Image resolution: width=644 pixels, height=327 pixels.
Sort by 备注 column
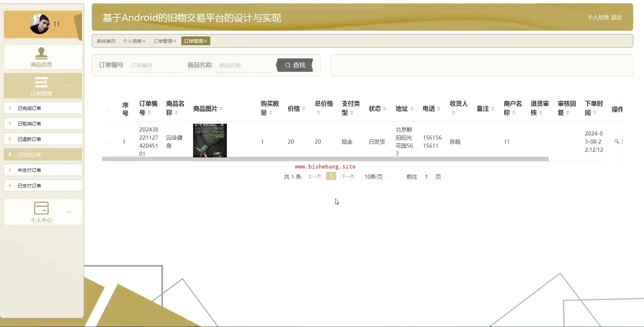493,109
